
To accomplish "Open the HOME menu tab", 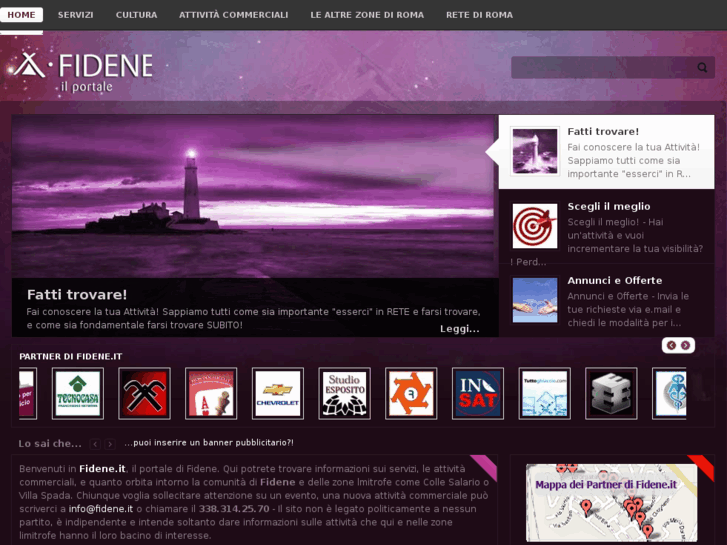I will coord(21,15).
